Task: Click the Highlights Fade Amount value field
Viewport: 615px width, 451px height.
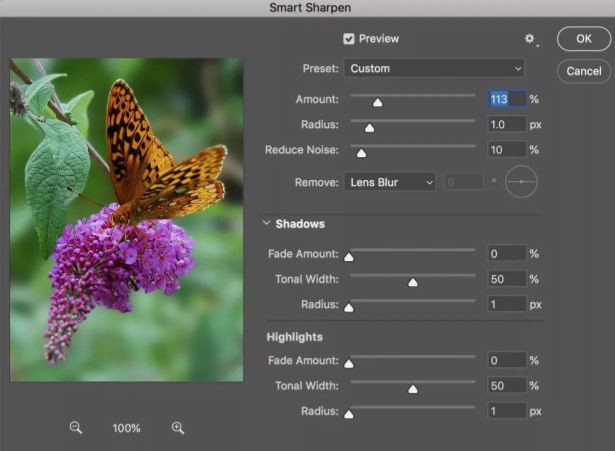Action: click(x=507, y=360)
